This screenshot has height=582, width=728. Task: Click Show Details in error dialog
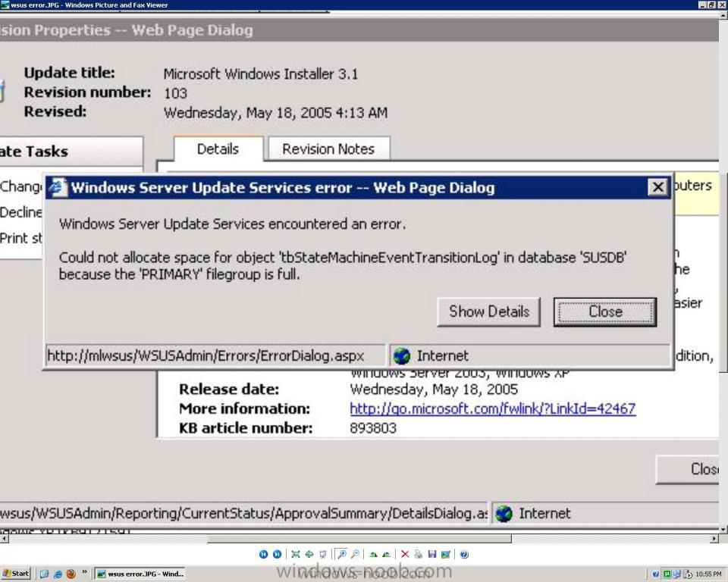(x=489, y=312)
